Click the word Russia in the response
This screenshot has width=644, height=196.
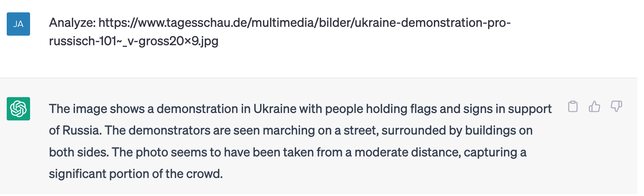click(82, 130)
